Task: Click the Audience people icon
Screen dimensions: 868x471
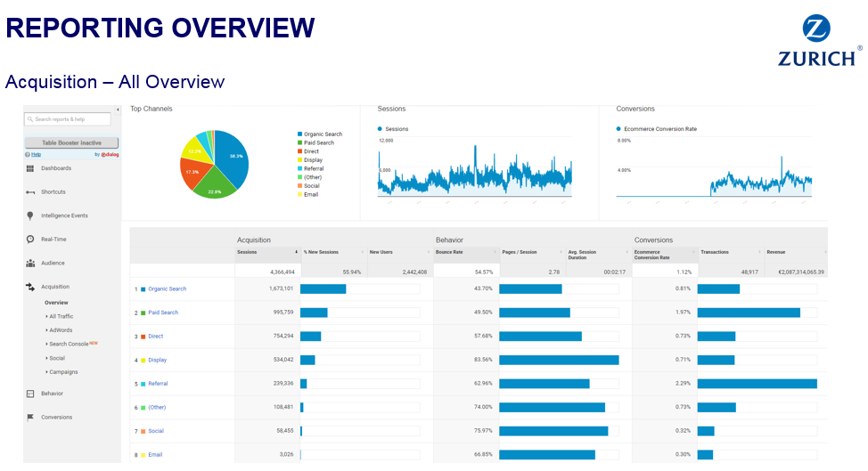Action: click(x=30, y=264)
